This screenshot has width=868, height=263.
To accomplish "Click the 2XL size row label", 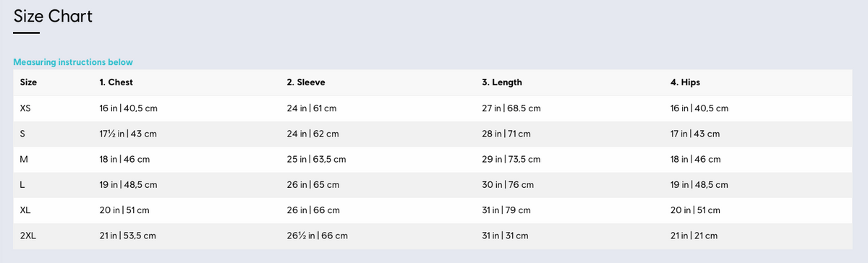I will (27, 236).
